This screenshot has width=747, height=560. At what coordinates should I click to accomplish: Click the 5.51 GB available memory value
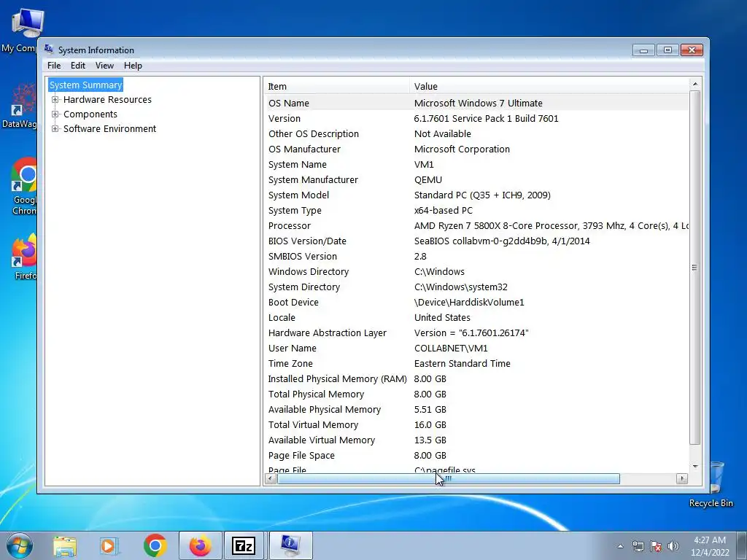430,410
